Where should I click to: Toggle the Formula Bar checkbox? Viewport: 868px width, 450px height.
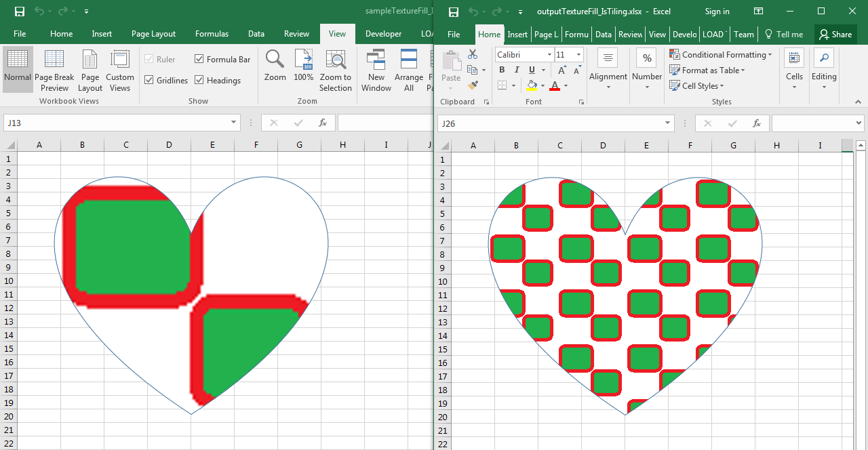click(199, 59)
